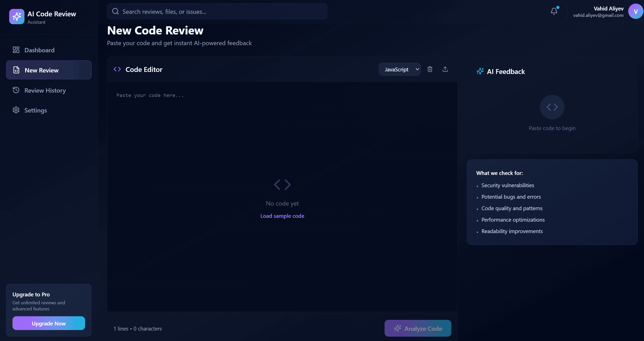Select New Review in sidebar
This screenshot has height=341, width=644.
(49, 70)
